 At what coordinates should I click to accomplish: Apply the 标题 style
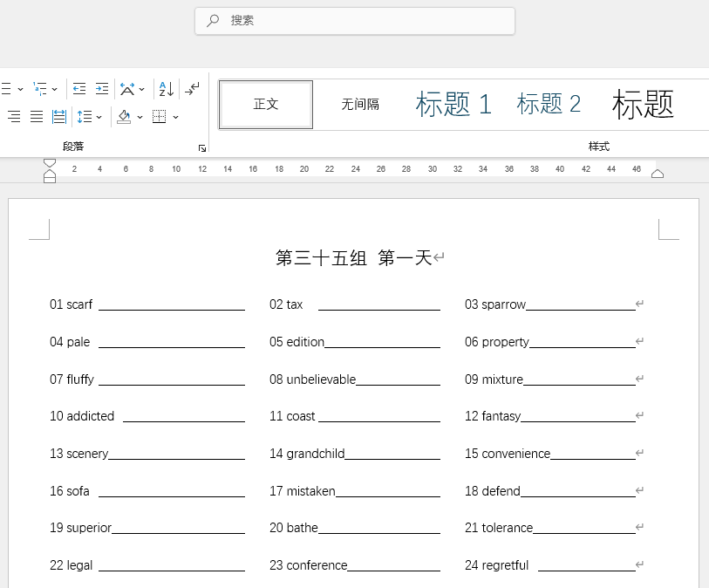tap(643, 105)
